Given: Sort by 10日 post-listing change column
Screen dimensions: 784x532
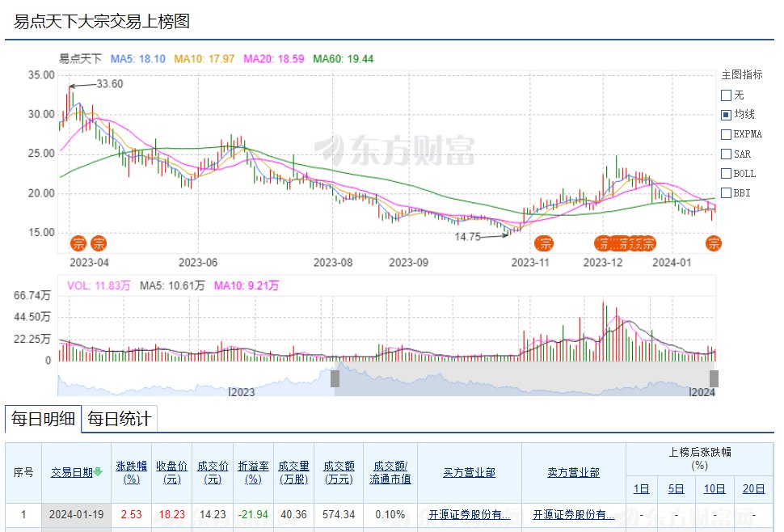Looking at the screenshot, I should coord(714,488).
